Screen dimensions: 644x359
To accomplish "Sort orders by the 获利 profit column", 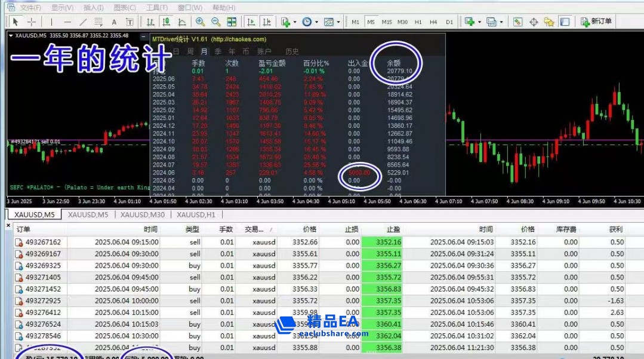I will [615, 229].
